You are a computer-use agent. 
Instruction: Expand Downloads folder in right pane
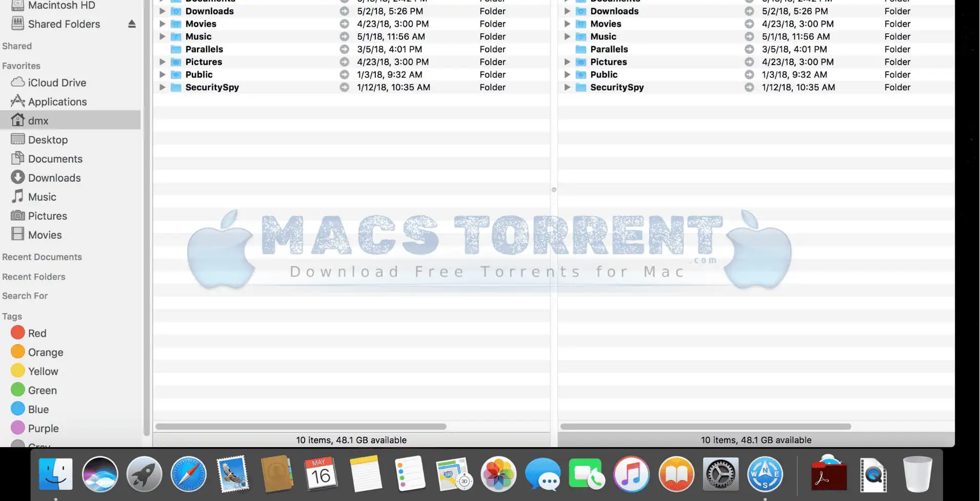[x=567, y=11]
